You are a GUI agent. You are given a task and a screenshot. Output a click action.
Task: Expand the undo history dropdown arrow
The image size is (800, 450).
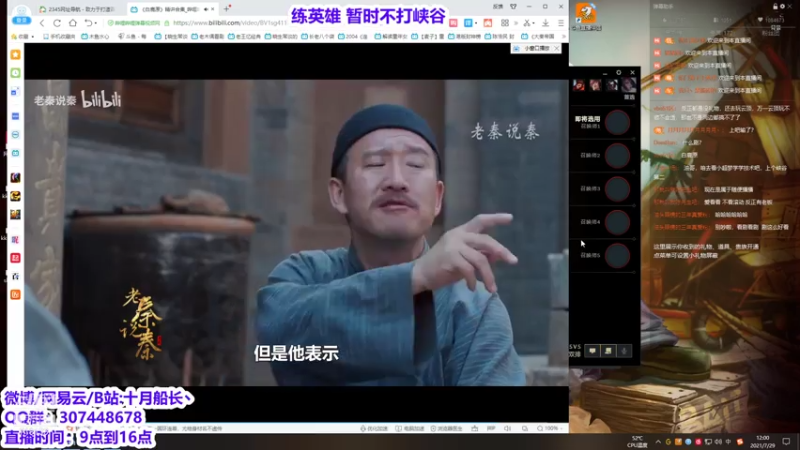pyautogui.click(x=95, y=23)
